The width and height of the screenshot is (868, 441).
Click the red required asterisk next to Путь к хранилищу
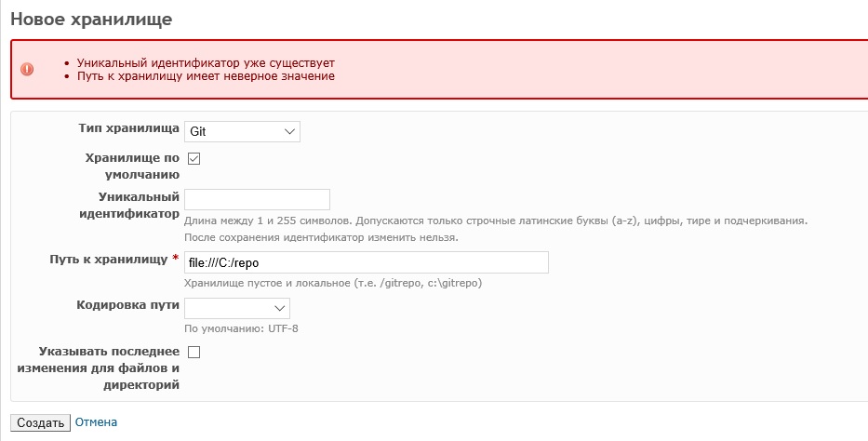click(176, 259)
